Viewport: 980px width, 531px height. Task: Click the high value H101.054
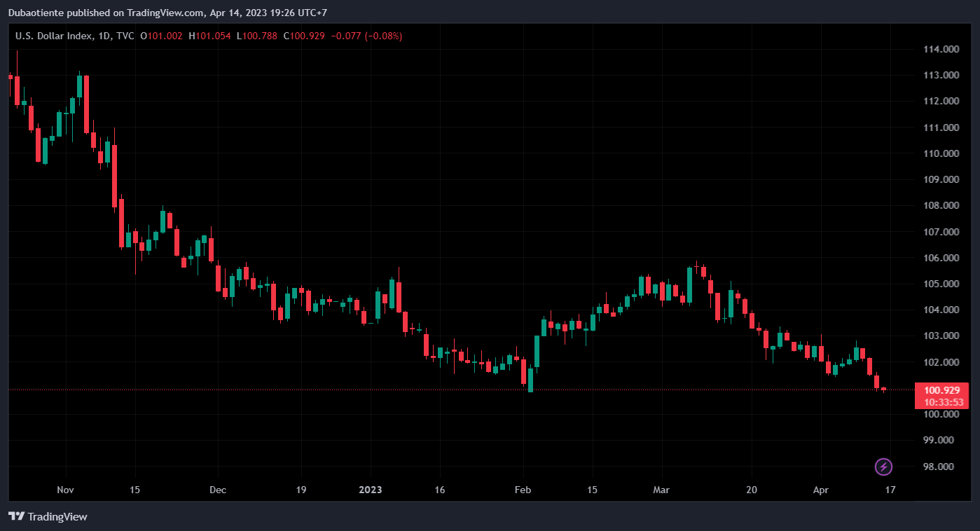(209, 36)
